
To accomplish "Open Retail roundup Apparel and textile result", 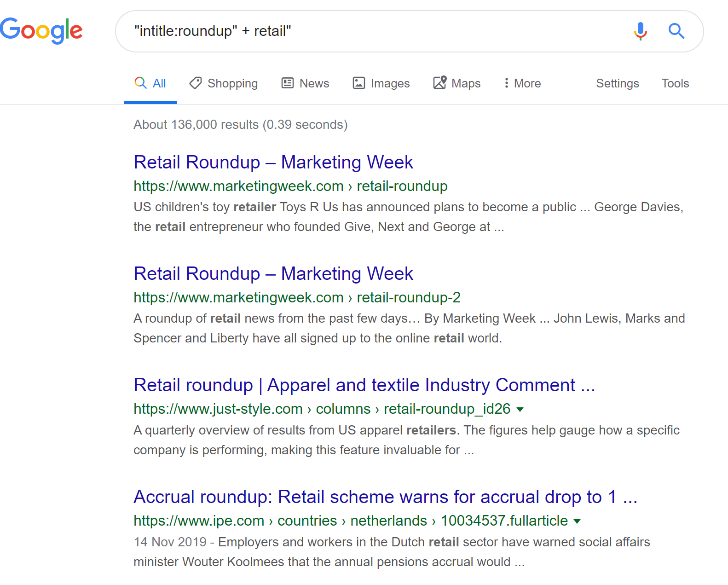I will pos(364,385).
